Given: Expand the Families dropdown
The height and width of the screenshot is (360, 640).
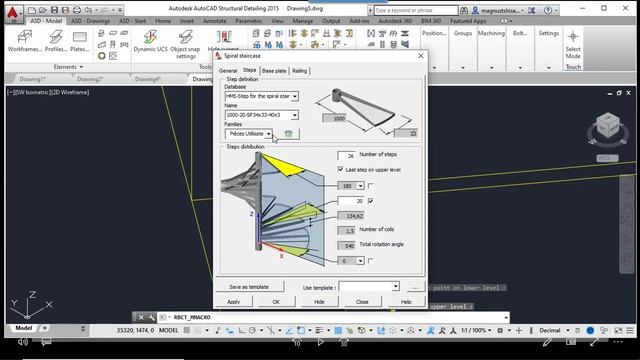Looking at the screenshot, I should click(x=269, y=133).
